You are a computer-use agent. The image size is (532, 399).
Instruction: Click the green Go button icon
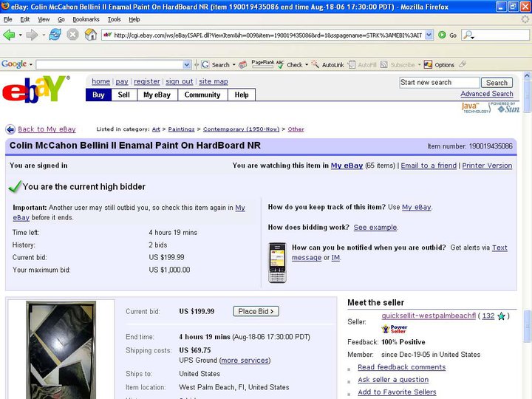coord(442,35)
